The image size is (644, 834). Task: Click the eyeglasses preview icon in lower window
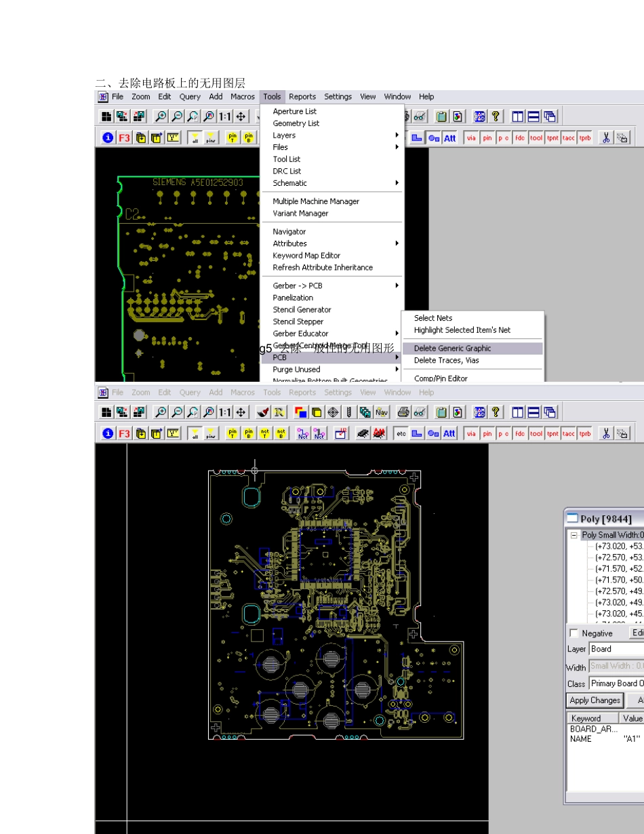pos(420,412)
